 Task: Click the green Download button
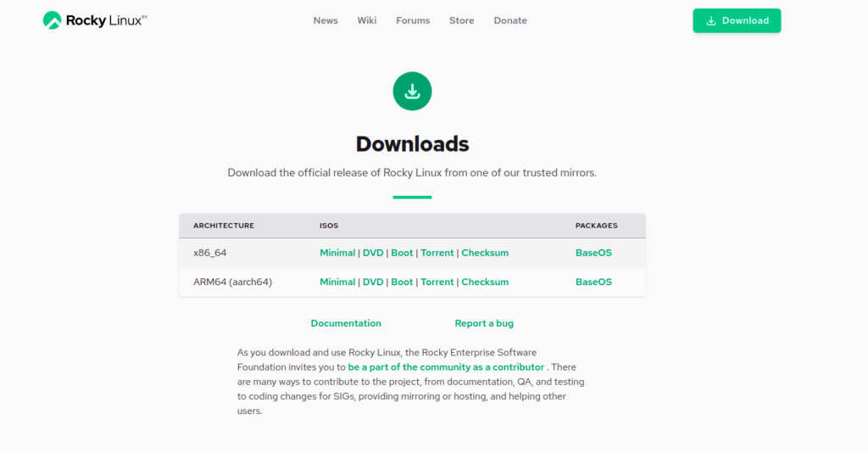pyautogui.click(x=737, y=20)
